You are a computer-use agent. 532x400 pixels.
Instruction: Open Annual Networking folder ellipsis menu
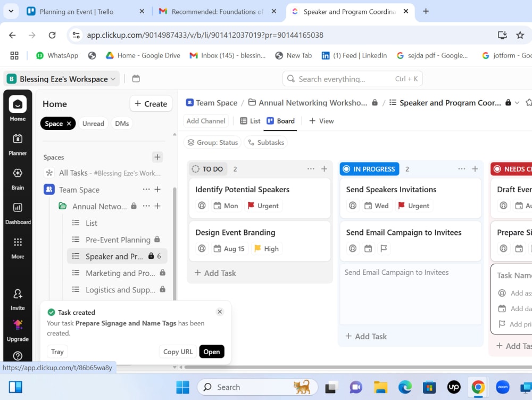[146, 206]
